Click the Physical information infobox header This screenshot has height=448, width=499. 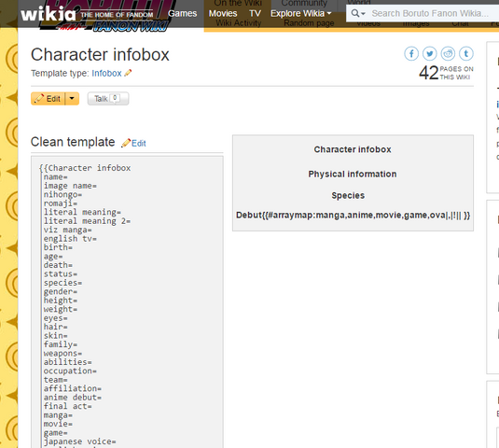[x=353, y=175]
